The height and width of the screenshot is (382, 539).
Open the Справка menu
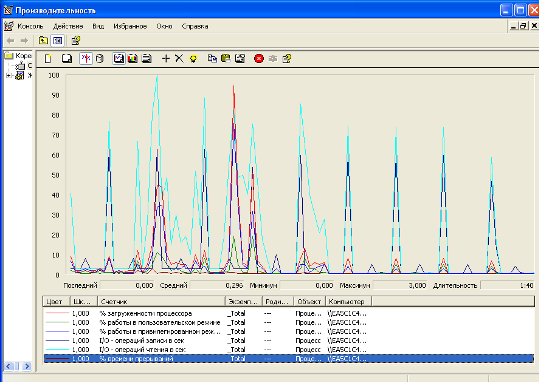pyautogui.click(x=195, y=26)
